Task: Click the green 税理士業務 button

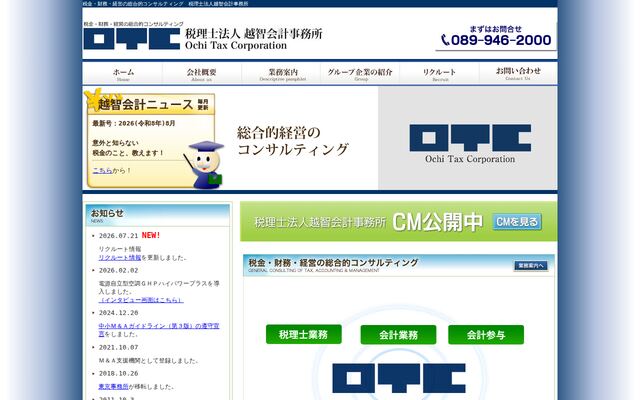Action: pyautogui.click(x=304, y=334)
